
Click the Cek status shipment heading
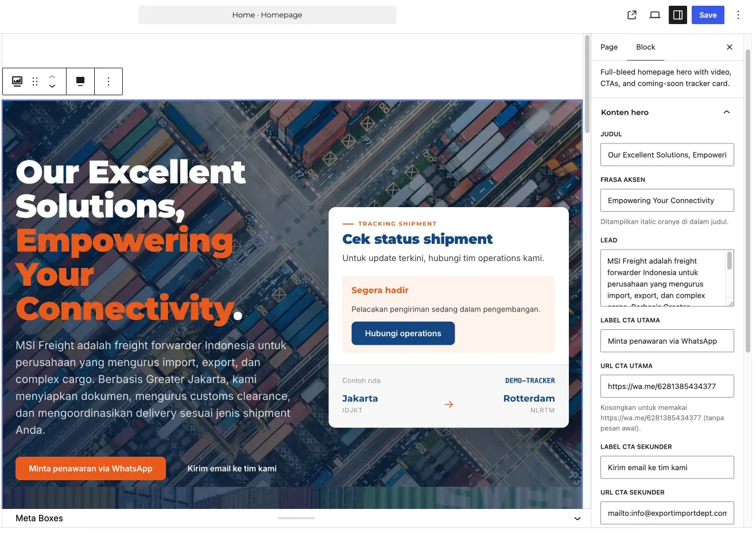tap(417, 239)
